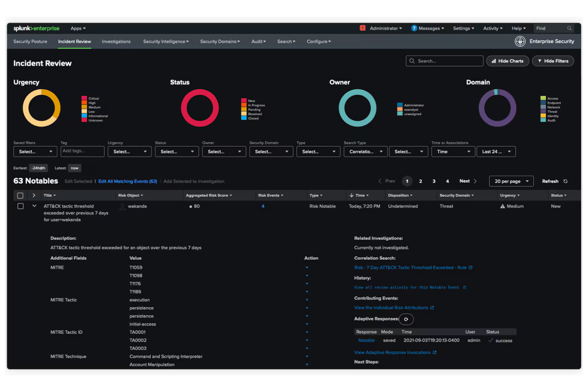Click the risk object user icon next to wakanda
The width and height of the screenshot is (588, 392).
pos(122,206)
